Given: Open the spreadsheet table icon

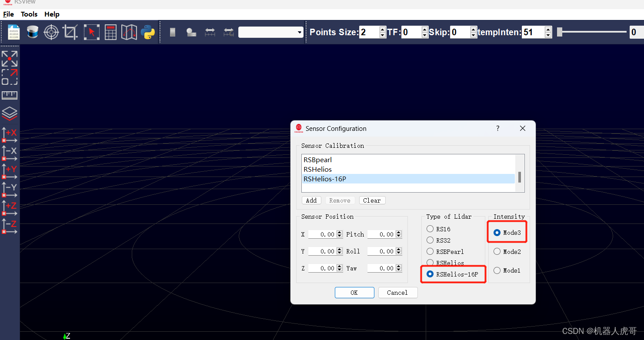Looking at the screenshot, I should (x=111, y=32).
